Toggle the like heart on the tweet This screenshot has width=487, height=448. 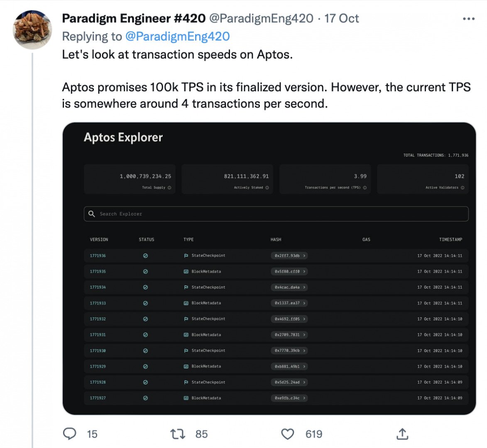coord(287,434)
